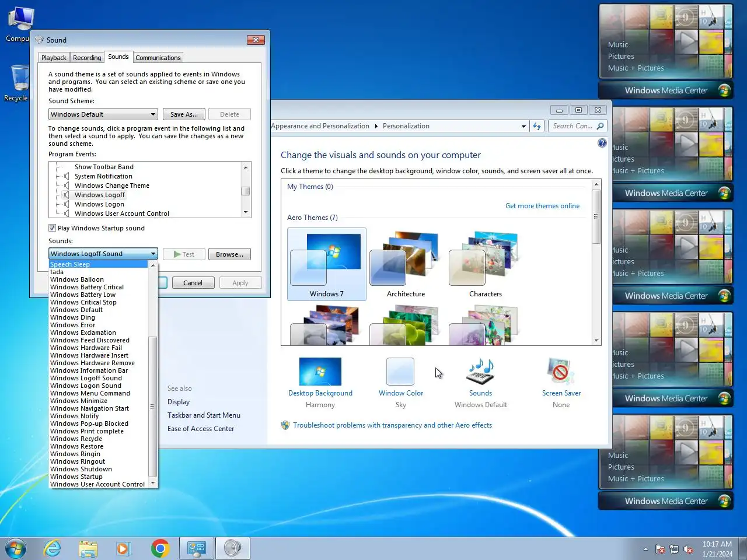Open the Sound Scheme dropdown
This screenshot has width=747, height=560.
[x=103, y=114]
